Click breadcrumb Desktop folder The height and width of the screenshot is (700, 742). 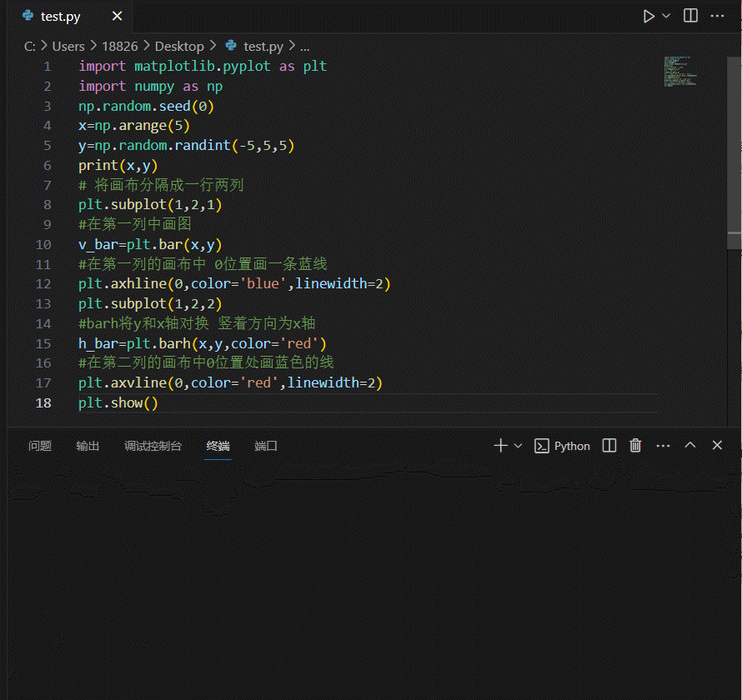(x=179, y=47)
